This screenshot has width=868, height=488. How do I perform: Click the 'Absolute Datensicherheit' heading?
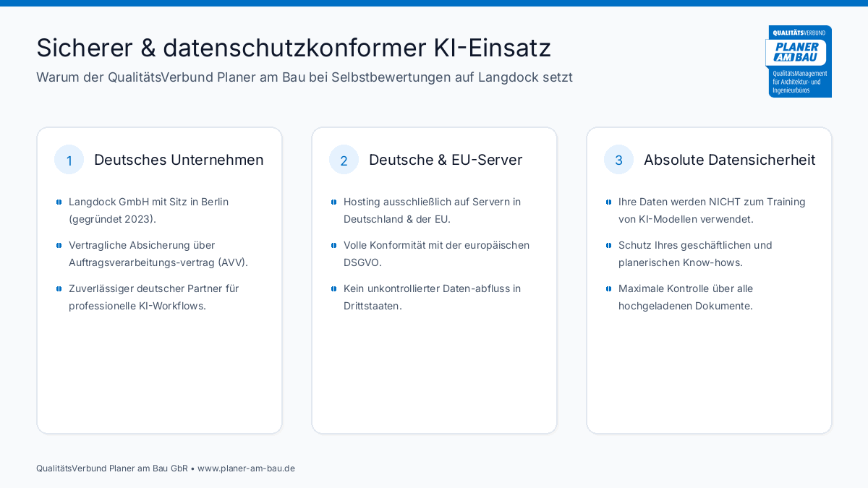pyautogui.click(x=729, y=160)
